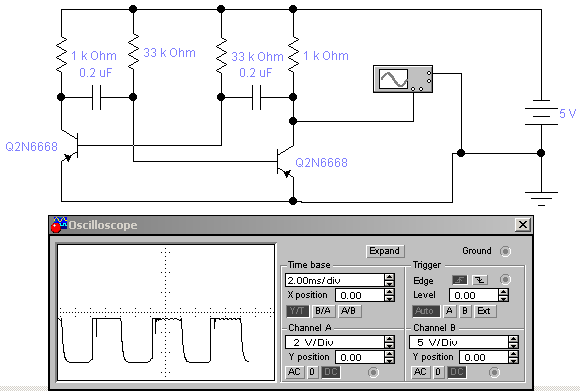The height and width of the screenshot is (391, 580).
Task: Set Channel B coupling to DC
Action: tap(456, 372)
